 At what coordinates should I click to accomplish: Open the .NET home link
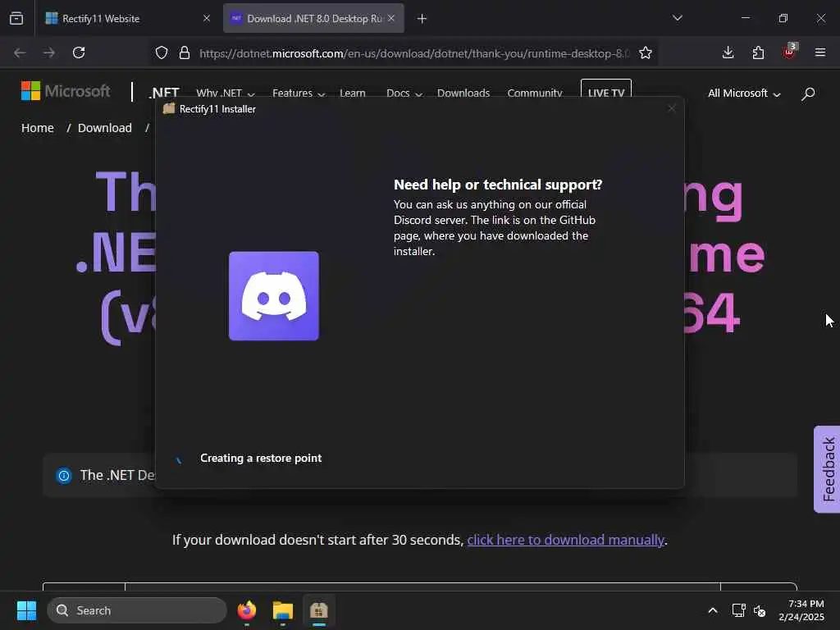pos(163,93)
